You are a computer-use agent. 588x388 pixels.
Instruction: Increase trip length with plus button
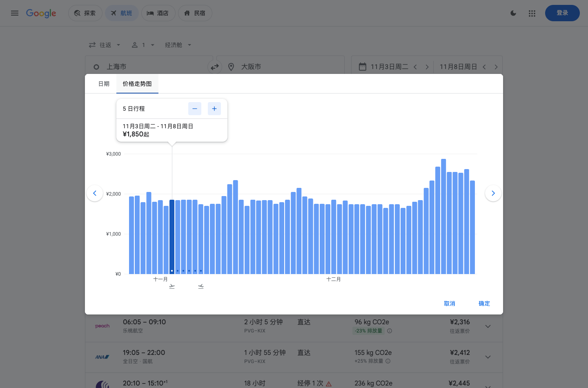tap(214, 109)
